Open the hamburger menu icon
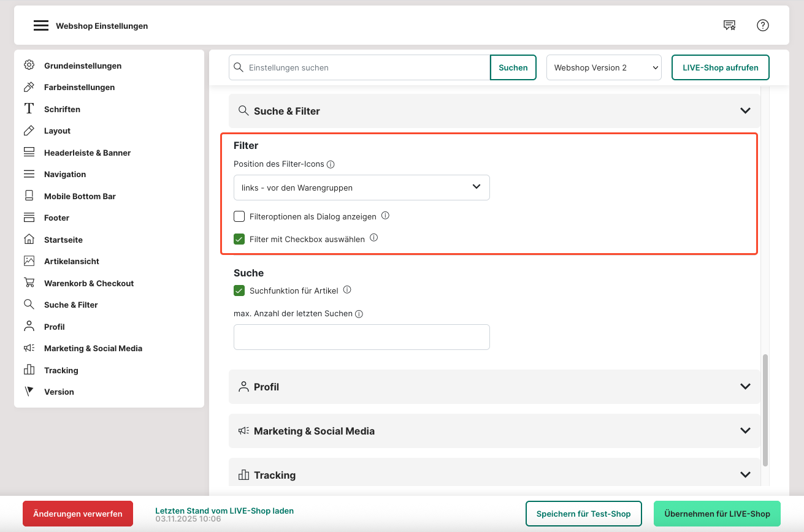Viewport: 804px width, 532px height. 40,26
